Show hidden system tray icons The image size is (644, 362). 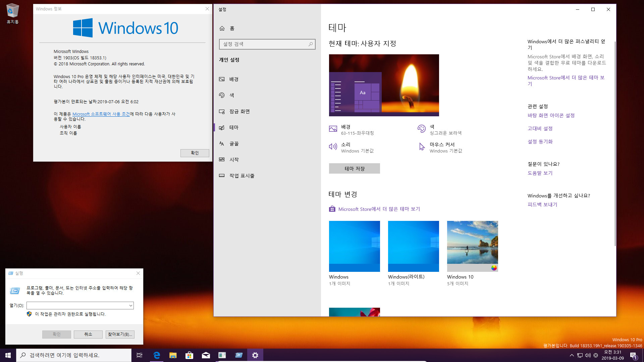[572, 355]
